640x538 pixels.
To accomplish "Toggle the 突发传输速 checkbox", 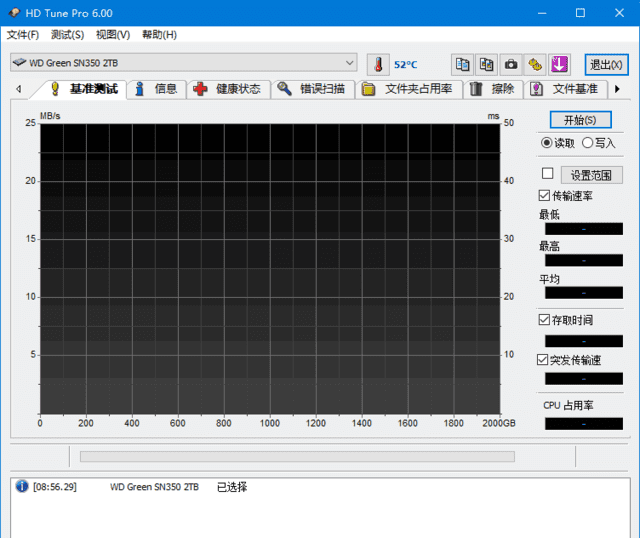I will pyautogui.click(x=542, y=360).
